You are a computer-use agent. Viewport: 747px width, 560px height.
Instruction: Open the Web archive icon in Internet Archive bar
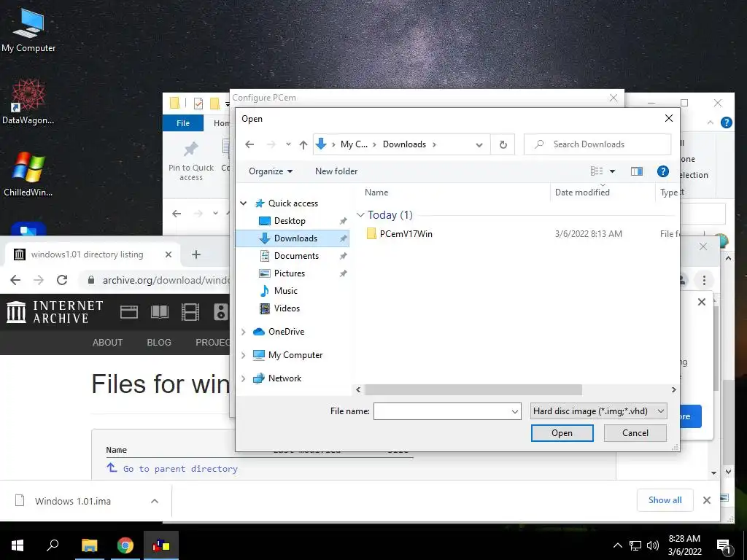[128, 312]
